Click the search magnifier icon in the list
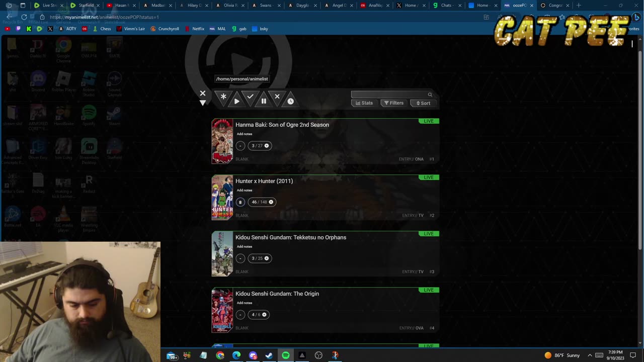The height and width of the screenshot is (362, 644). point(430,95)
